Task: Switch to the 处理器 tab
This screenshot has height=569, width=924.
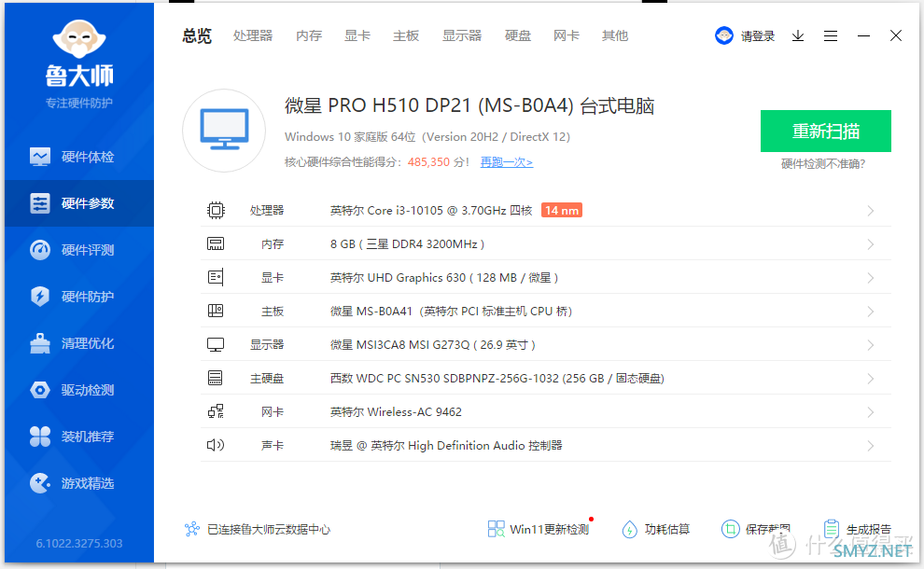Action: pos(253,36)
